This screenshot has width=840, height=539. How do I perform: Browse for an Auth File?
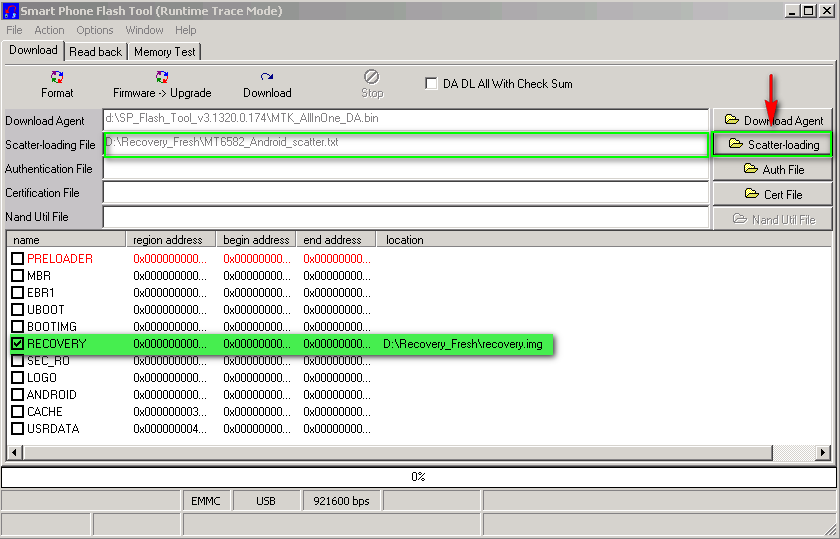tap(773, 170)
